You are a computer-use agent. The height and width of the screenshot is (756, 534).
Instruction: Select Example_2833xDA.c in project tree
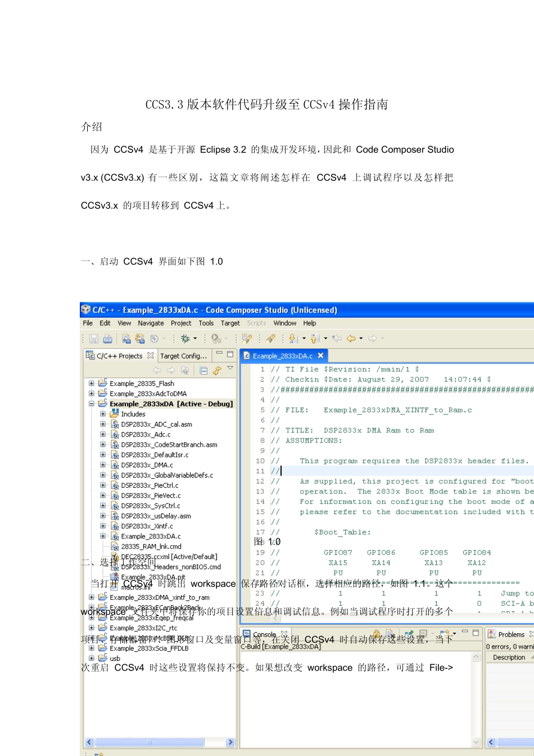coord(151,536)
